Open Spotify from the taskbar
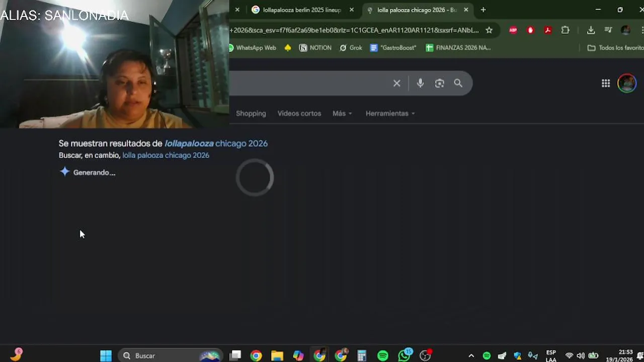This screenshot has height=362, width=644. [x=383, y=355]
